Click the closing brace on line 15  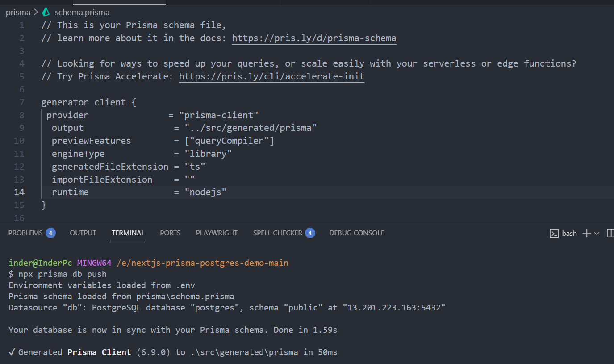(44, 205)
